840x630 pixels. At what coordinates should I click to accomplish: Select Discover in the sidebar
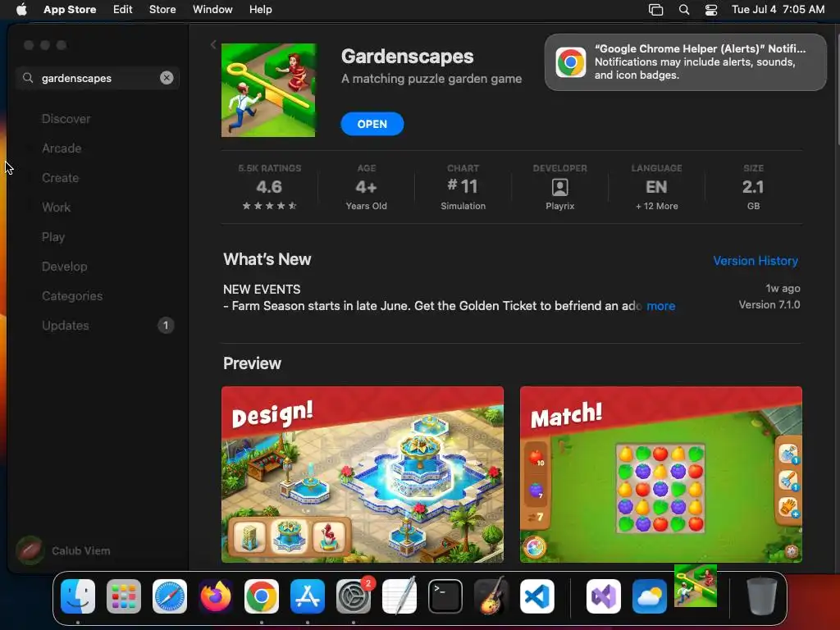tap(66, 119)
